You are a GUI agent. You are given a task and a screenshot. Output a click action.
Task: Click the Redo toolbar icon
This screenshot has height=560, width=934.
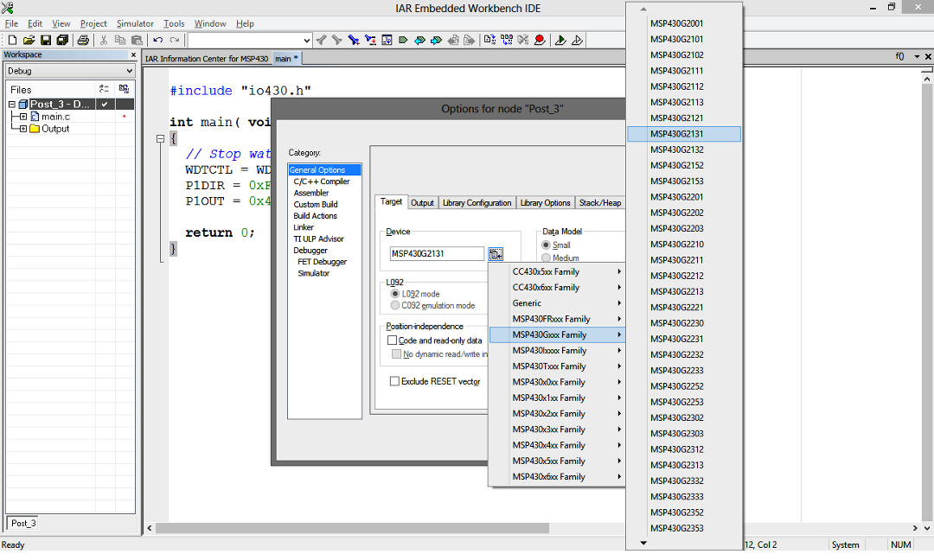click(175, 41)
